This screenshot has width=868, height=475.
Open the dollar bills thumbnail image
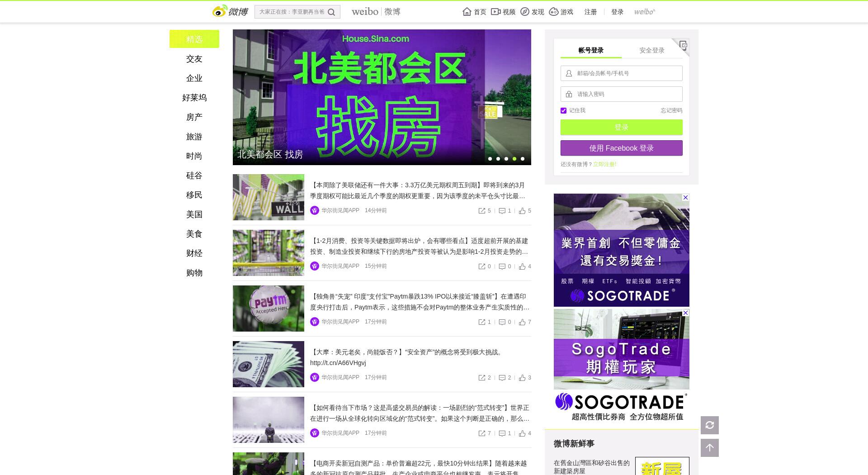(269, 364)
